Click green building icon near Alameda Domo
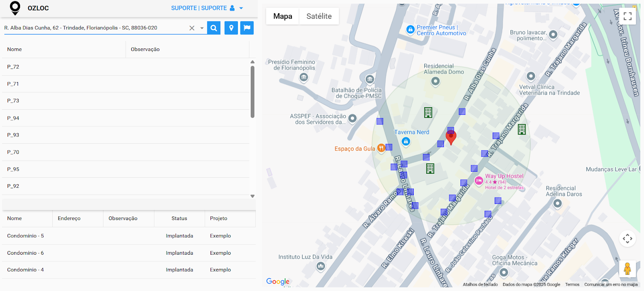 tap(428, 112)
